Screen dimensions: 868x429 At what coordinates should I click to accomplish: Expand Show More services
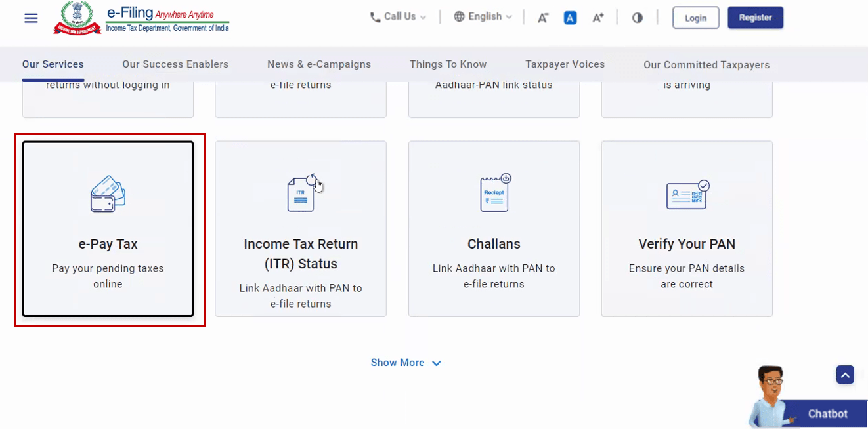pyautogui.click(x=406, y=363)
